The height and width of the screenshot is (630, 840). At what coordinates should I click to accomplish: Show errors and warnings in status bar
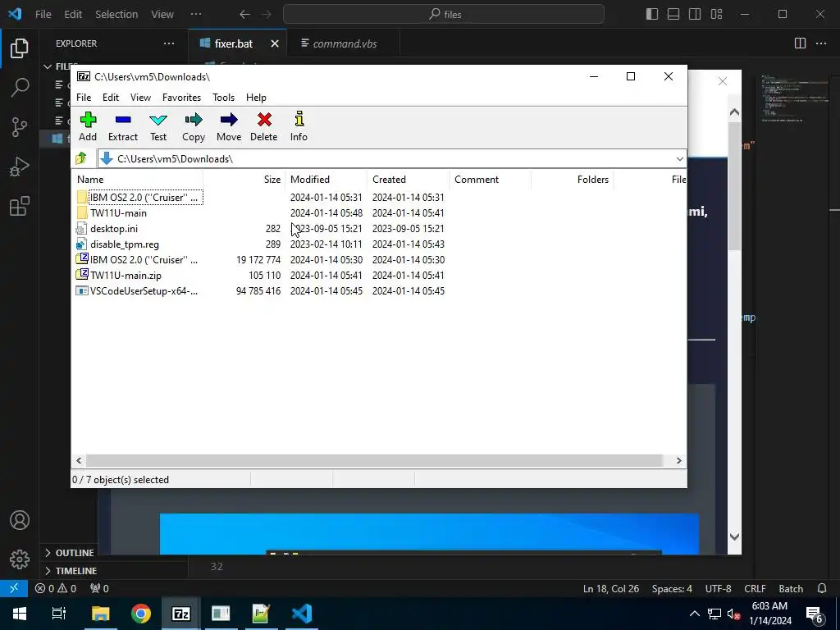point(56,588)
